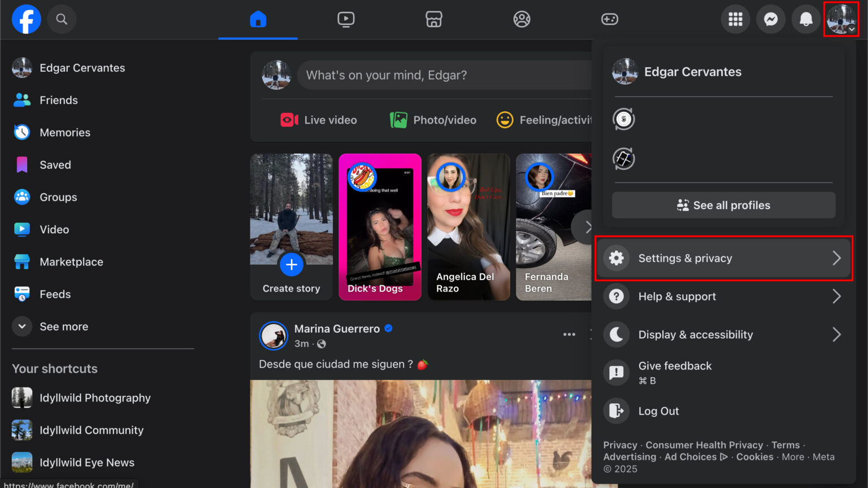Open the Photo/video upload option
This screenshot has width=868, height=488.
point(433,120)
